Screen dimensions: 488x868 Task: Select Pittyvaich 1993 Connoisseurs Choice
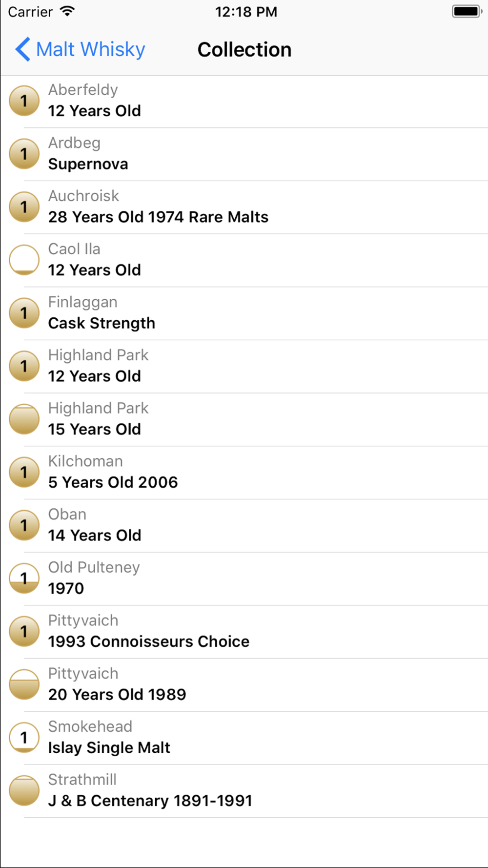[148, 631]
